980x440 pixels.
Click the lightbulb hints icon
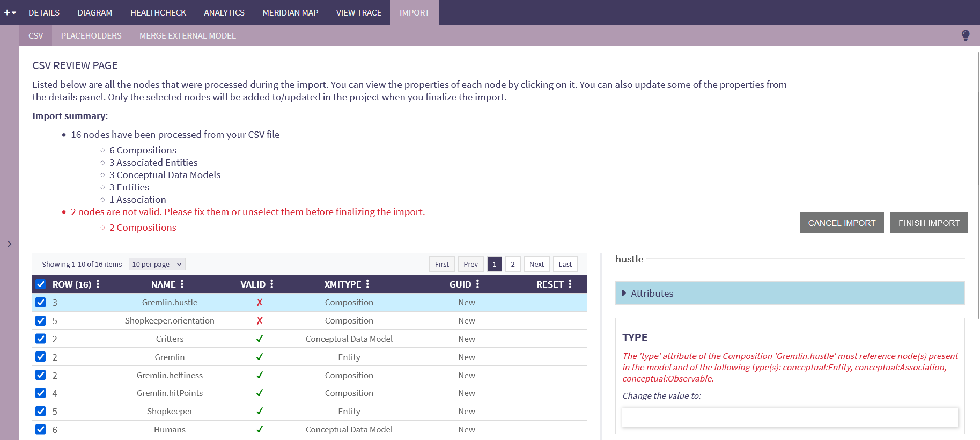tap(965, 35)
